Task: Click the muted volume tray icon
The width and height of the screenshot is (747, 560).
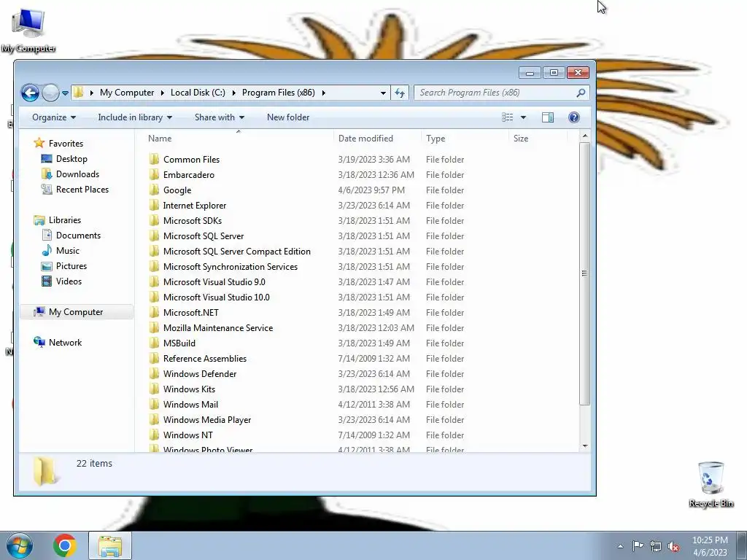Action: click(673, 546)
